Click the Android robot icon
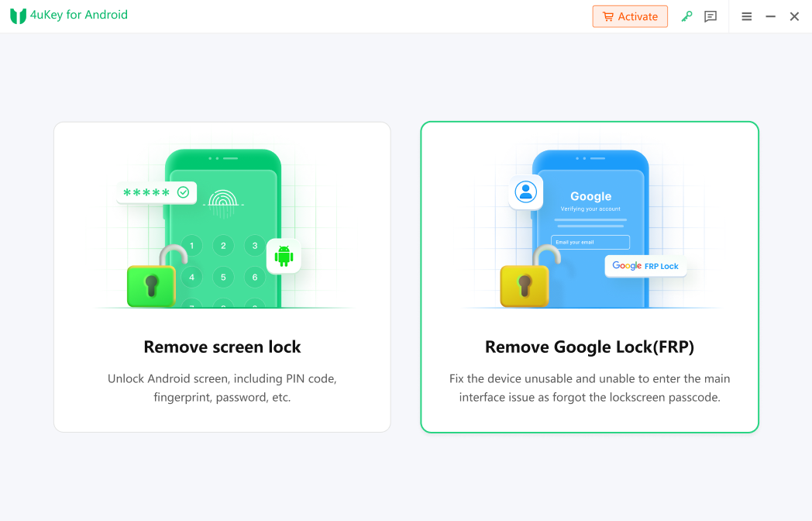This screenshot has height=521, width=812. pos(284,255)
